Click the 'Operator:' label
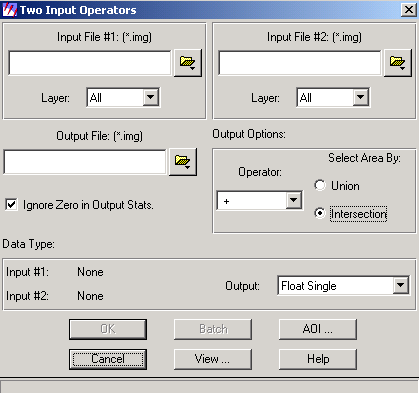419x393 pixels. pyautogui.click(x=260, y=172)
